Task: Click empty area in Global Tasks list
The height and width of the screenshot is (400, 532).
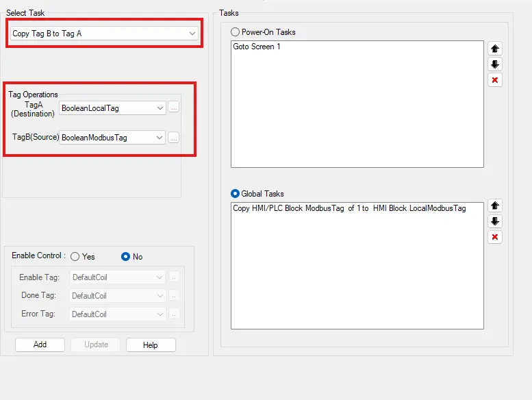Action: [356, 281]
